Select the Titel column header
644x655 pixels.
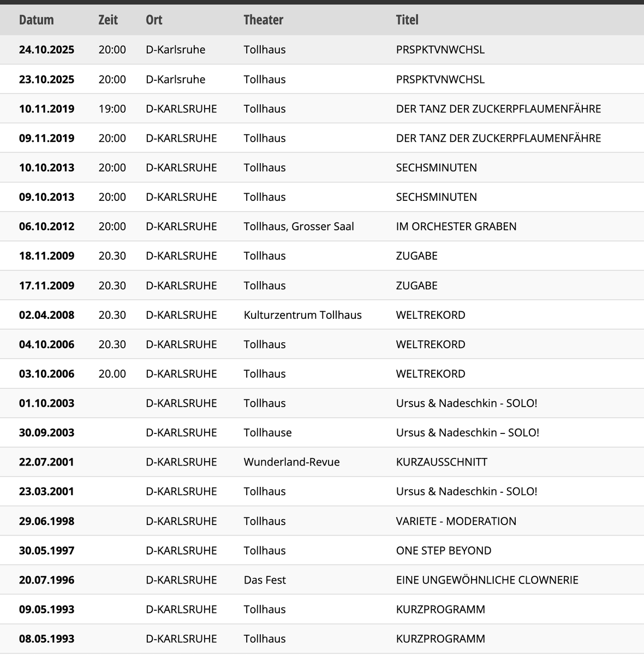(x=407, y=20)
